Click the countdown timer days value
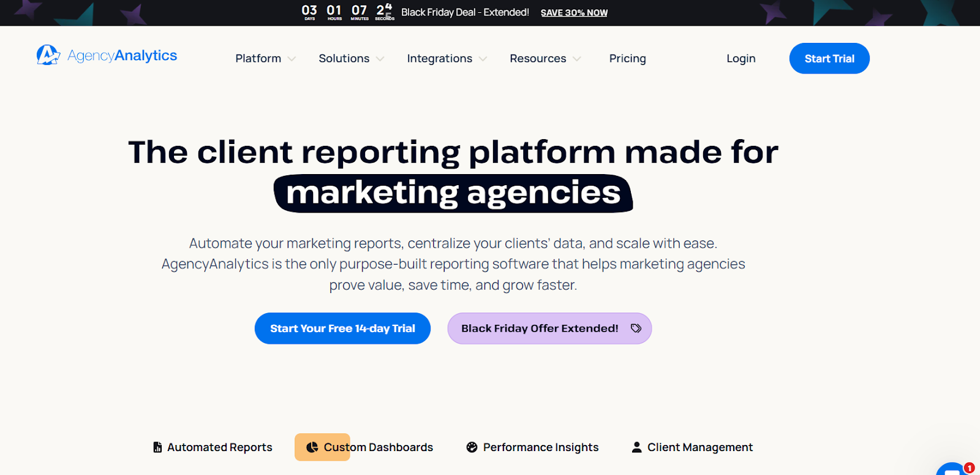This screenshot has width=980, height=475. 309,10
